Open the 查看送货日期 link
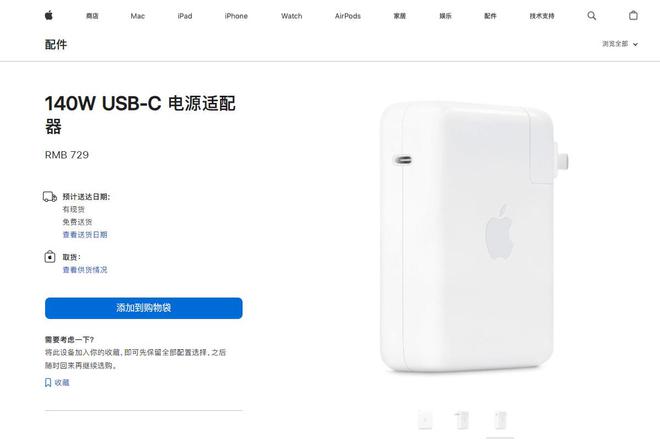 coord(85,235)
